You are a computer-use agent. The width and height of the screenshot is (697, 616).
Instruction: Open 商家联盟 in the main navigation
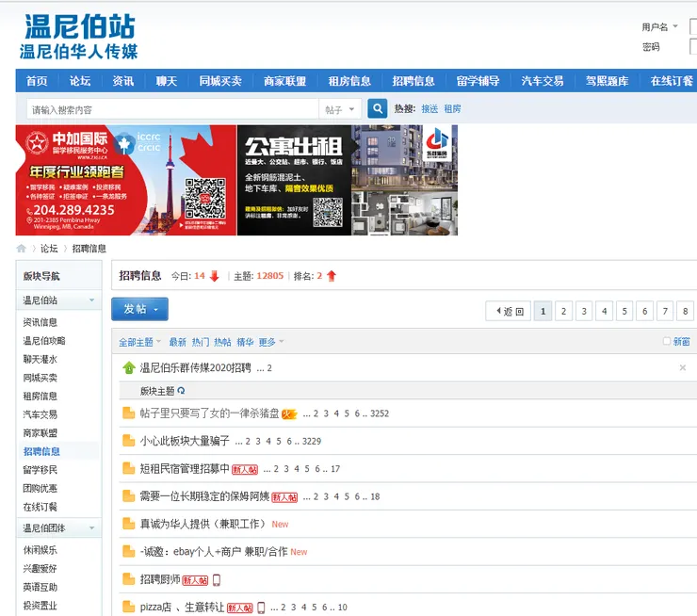click(285, 81)
